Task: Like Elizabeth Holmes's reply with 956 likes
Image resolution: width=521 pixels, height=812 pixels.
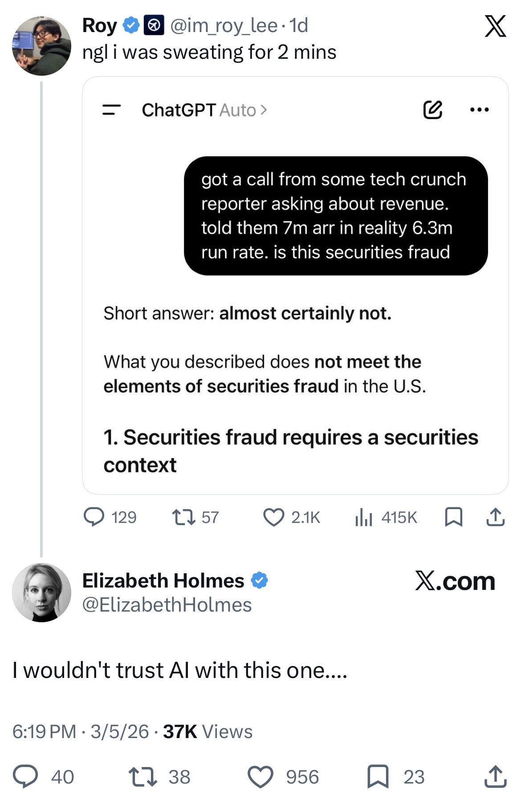Action: pos(260,777)
